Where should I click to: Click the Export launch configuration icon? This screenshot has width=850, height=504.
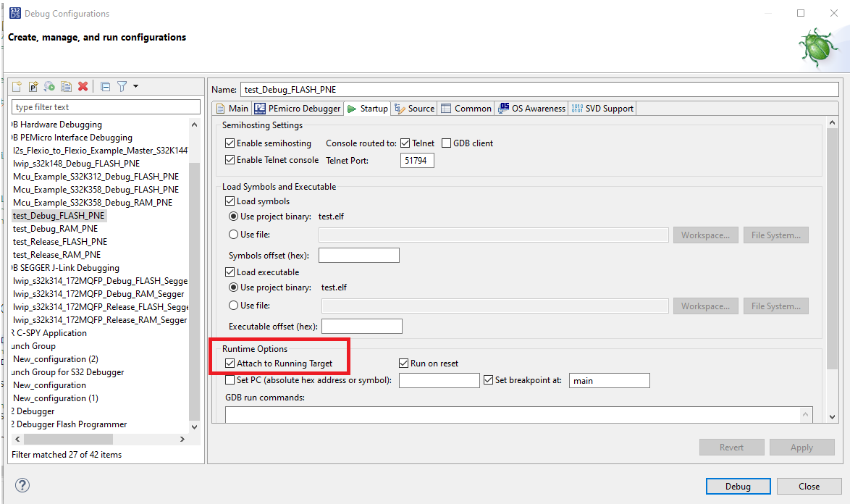pos(49,86)
